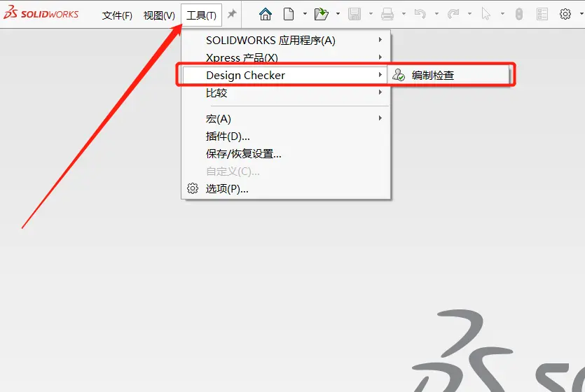
Task: Open the Options gear in toolbar
Action: tap(565, 14)
